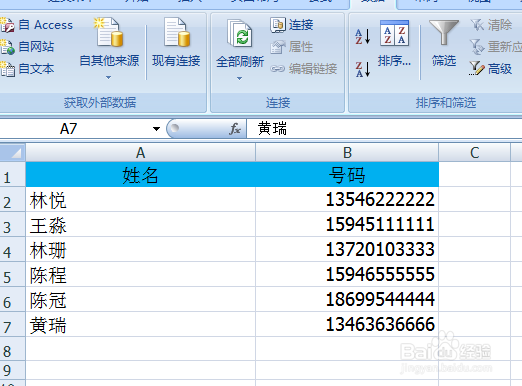Click 编辑链接 edit links

[304, 69]
